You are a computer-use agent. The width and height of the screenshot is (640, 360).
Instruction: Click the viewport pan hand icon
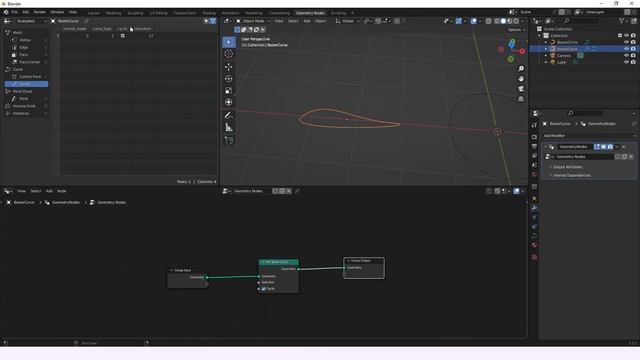(x=521, y=79)
